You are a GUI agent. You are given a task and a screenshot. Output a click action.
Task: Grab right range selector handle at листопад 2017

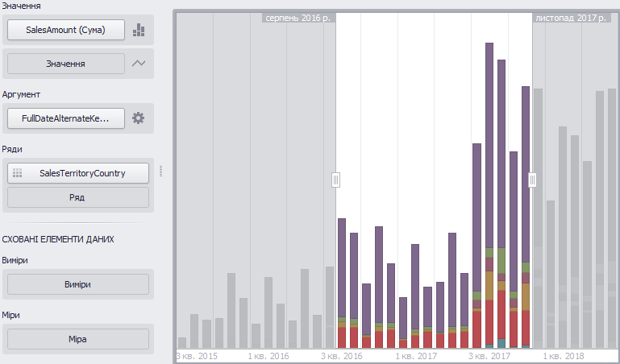coord(532,180)
